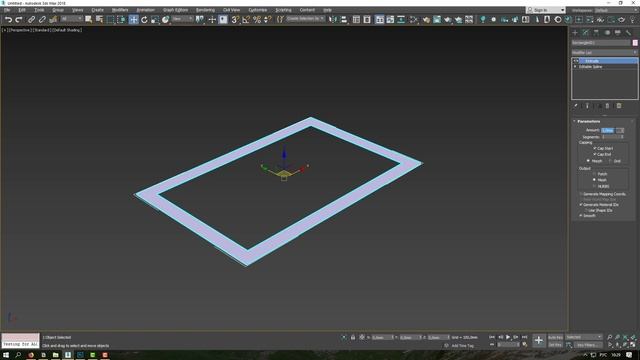
Task: Toggle the Spinner Snap icon
Action: point(267,20)
